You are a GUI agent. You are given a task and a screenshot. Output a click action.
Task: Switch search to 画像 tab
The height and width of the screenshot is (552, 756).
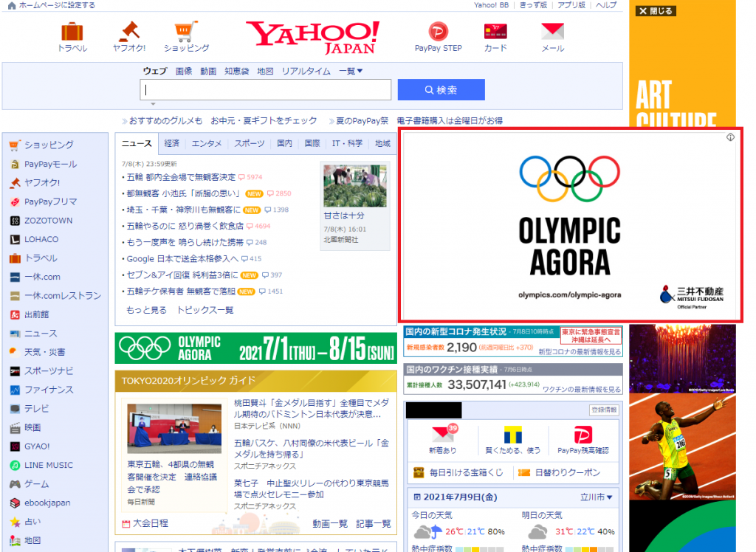[184, 71]
